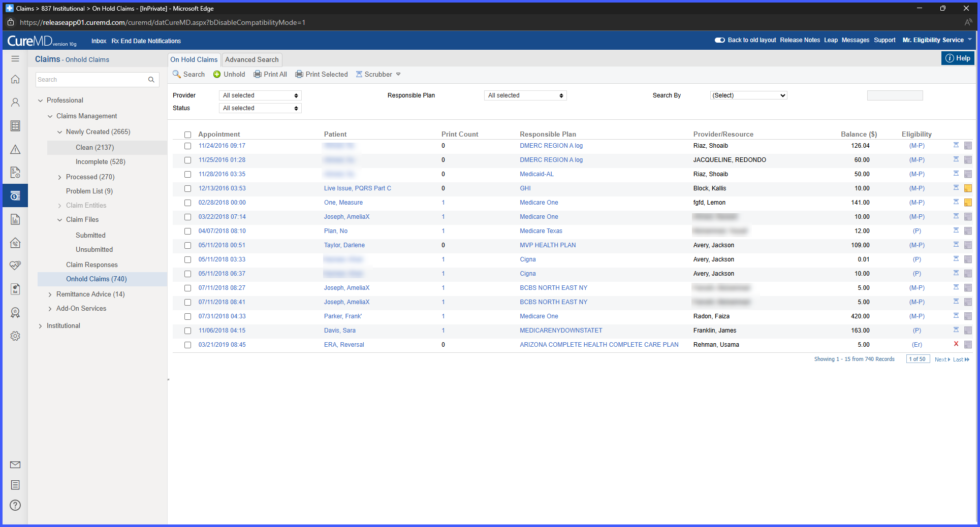Open the Medicare Texas plan link
The image size is (980, 527).
click(x=541, y=231)
